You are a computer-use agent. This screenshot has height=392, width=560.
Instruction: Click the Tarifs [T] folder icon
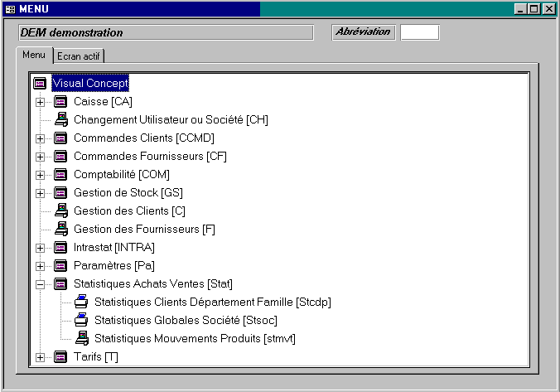tap(60, 357)
